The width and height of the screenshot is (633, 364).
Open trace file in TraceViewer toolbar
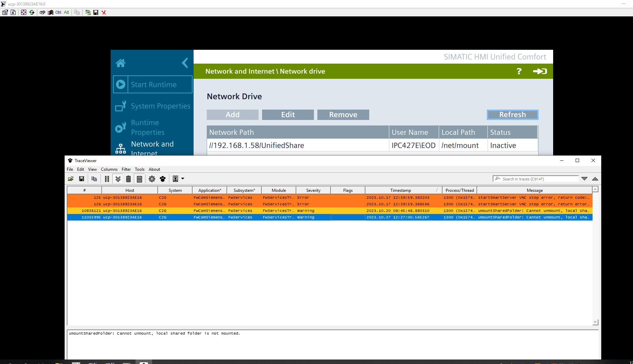click(x=71, y=179)
